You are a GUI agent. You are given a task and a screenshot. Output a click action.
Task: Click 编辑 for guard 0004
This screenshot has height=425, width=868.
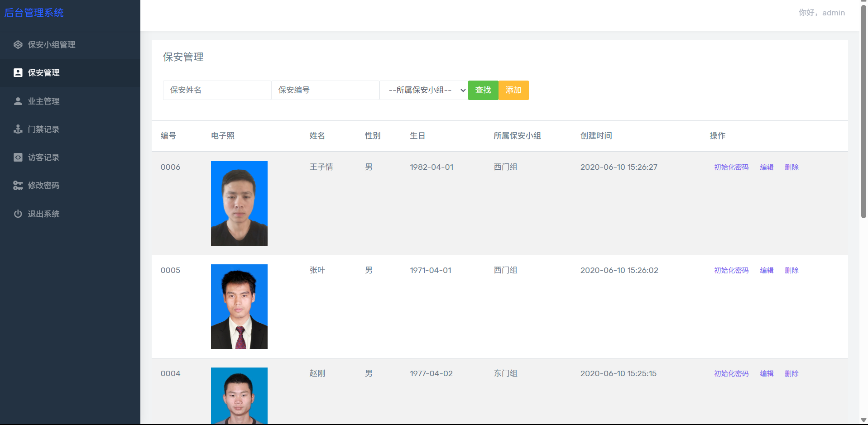click(767, 373)
